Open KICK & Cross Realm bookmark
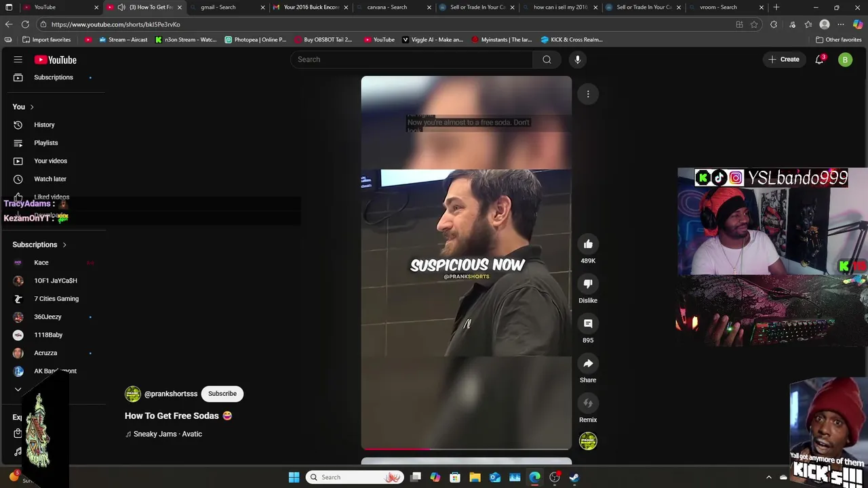The width and height of the screenshot is (868, 488). (x=572, y=39)
